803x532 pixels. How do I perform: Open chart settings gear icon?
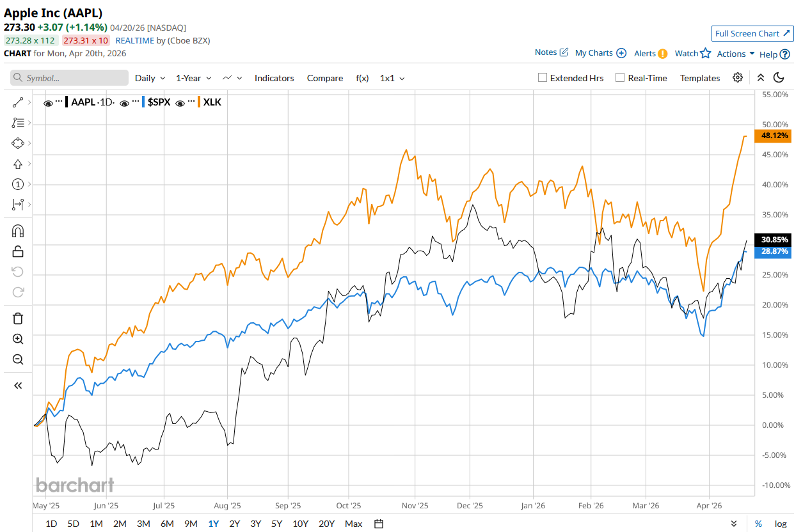pyautogui.click(x=738, y=77)
